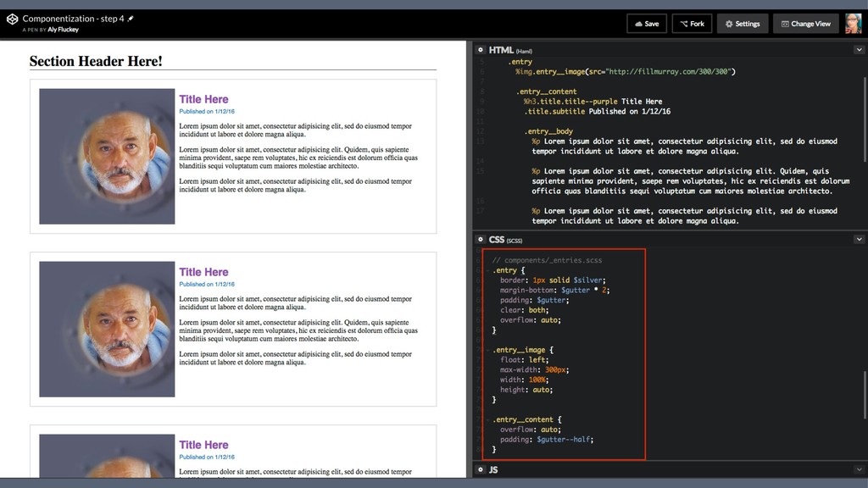Expand CSS panel options chevron

859,240
